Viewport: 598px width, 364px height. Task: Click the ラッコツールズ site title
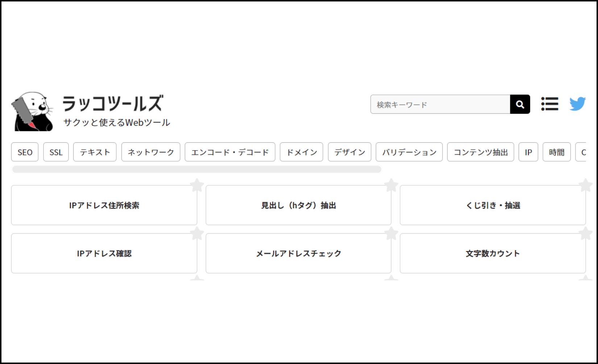tap(113, 103)
